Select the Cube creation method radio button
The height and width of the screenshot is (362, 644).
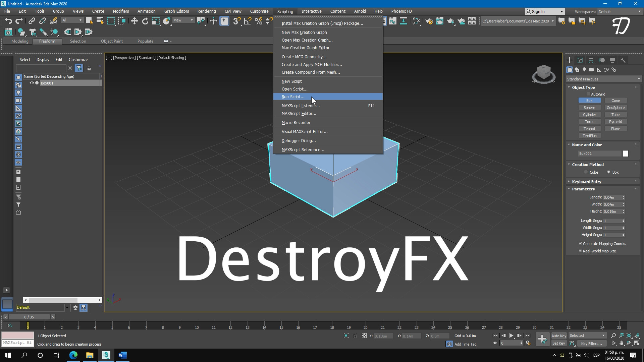tap(586, 172)
